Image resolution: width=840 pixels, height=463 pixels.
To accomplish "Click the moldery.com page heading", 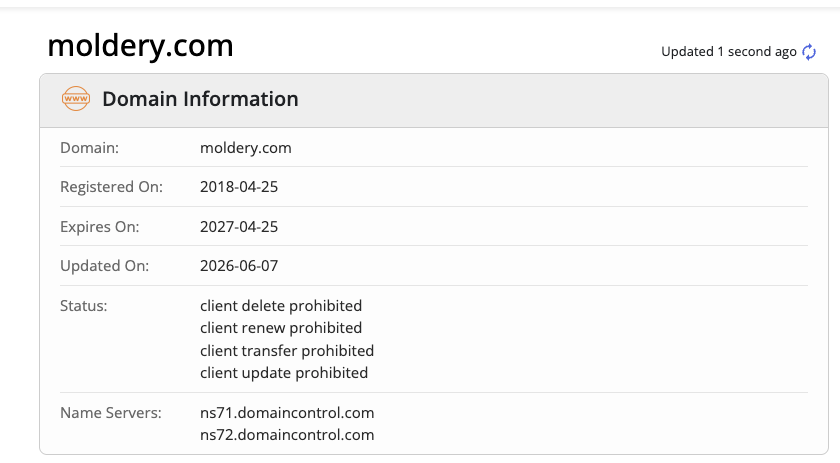I will pyautogui.click(x=140, y=46).
